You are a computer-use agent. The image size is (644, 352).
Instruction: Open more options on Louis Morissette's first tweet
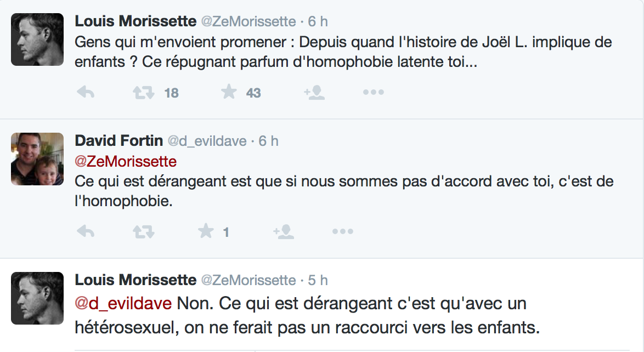(x=374, y=93)
